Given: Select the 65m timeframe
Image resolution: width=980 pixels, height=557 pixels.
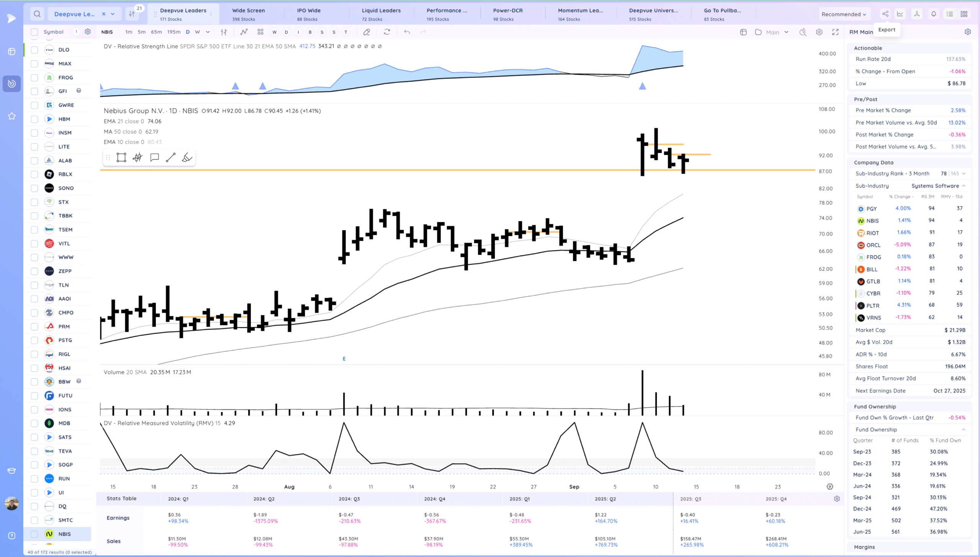Looking at the screenshot, I should (x=156, y=32).
